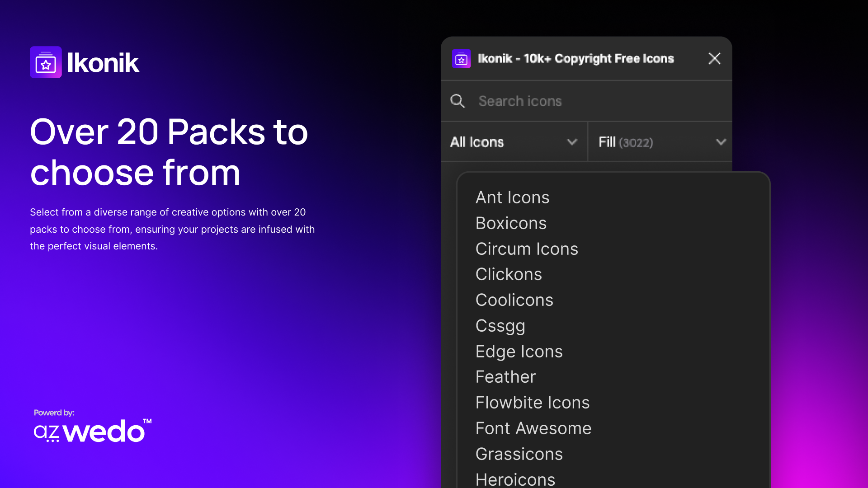Expand the Fill (3022) chevron arrow

point(721,142)
